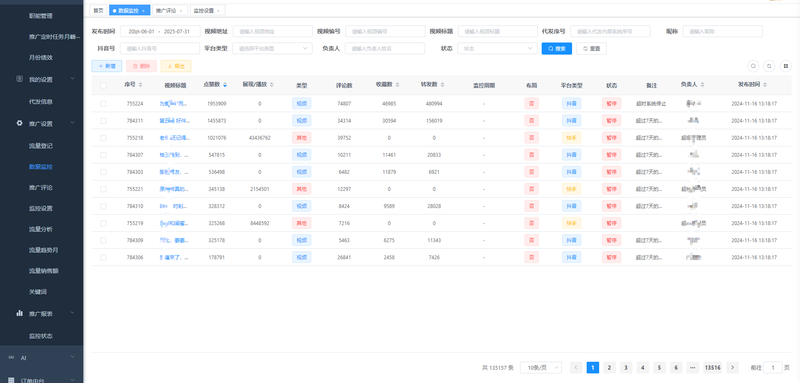Screen dimensions: 800x383
Task: Click the 新增 add button
Action: click(107, 66)
